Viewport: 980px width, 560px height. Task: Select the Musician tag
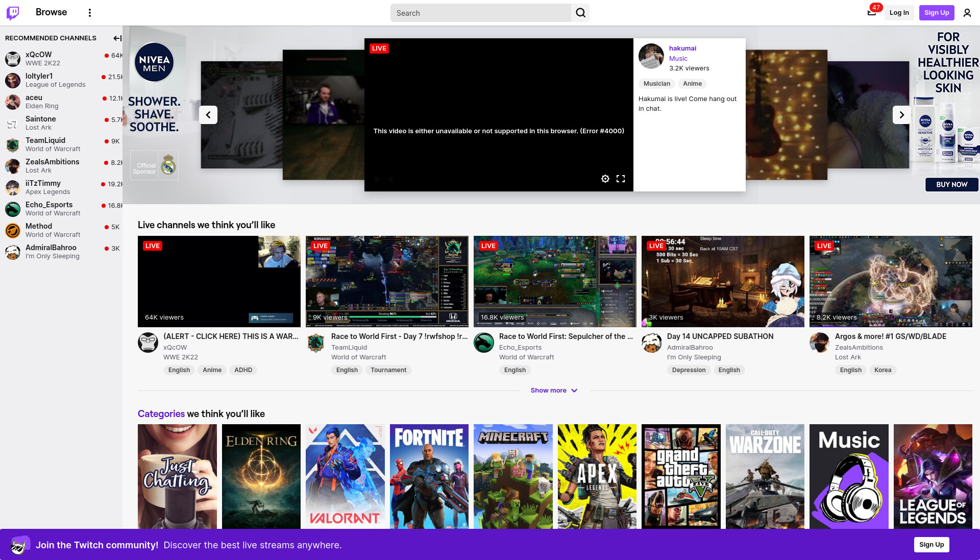click(x=657, y=84)
